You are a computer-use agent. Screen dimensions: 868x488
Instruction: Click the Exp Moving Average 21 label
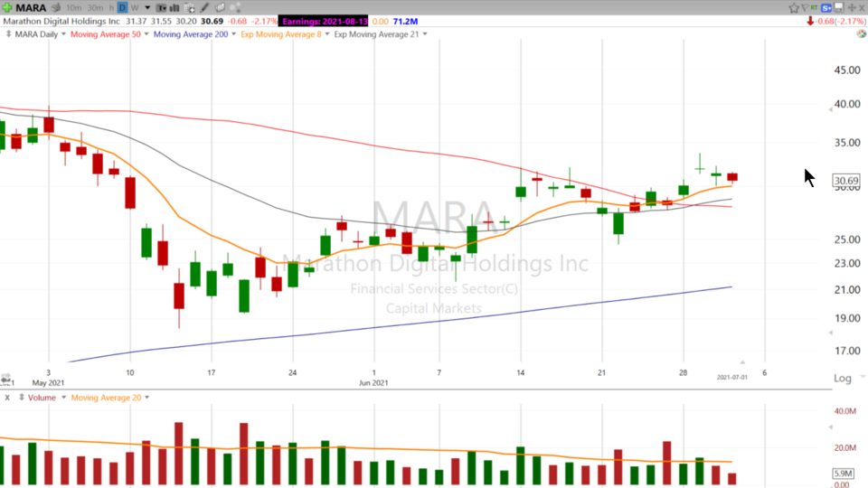pos(376,34)
